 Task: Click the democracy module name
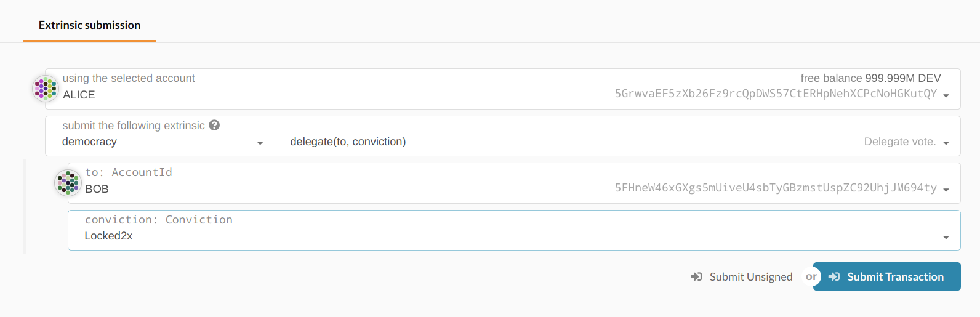89,142
